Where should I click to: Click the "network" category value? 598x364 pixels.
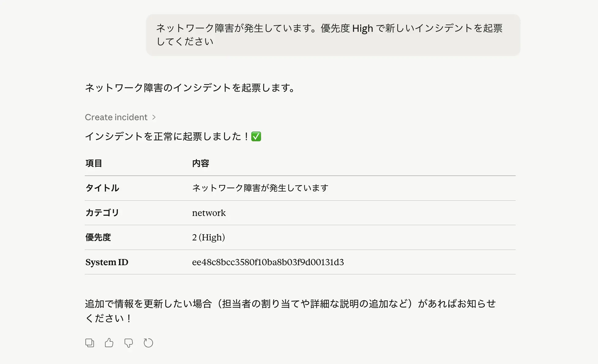(x=209, y=213)
